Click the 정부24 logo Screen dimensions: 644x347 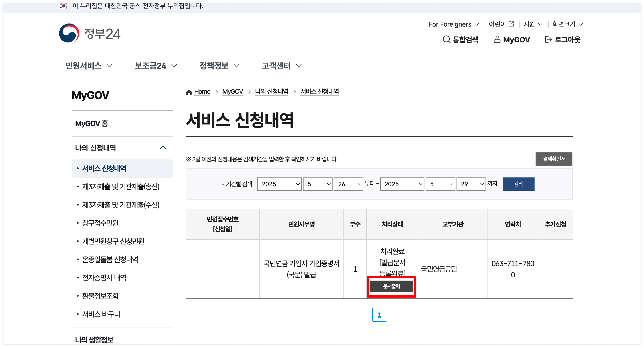pos(89,33)
